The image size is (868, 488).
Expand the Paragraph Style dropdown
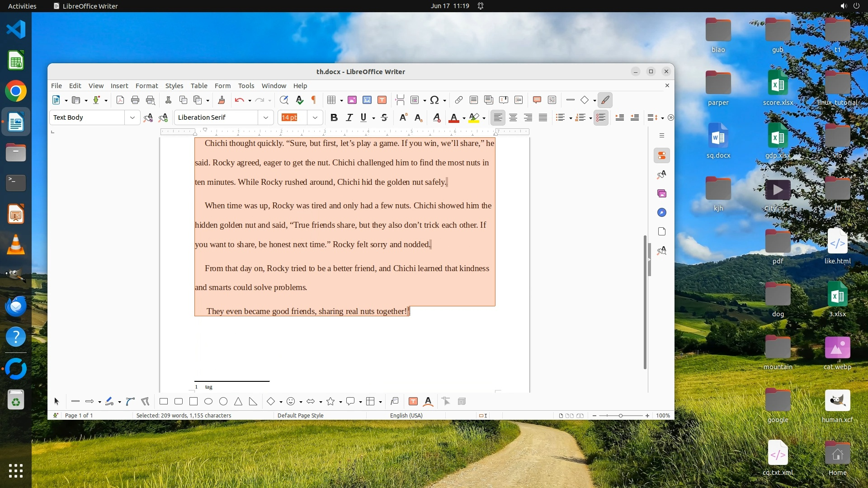click(132, 118)
